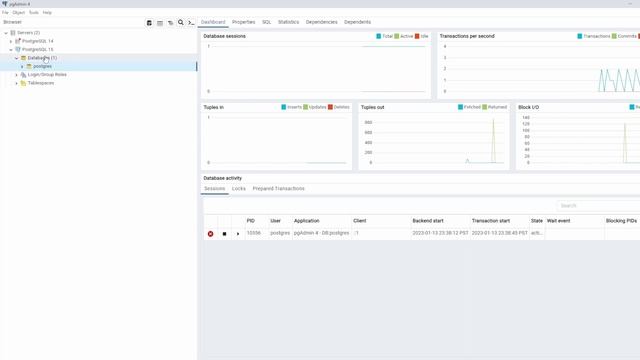
Task: Expand the Login/Group Roles node
Action: coord(17,75)
